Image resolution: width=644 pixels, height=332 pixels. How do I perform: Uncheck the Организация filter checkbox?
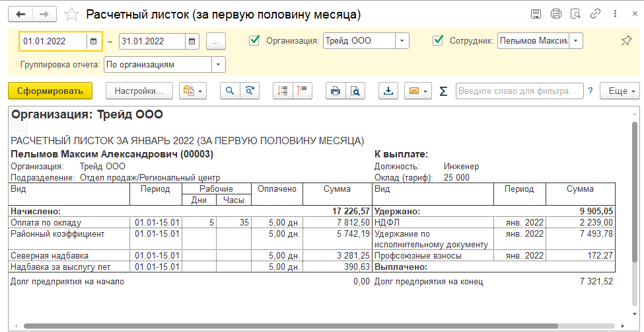pyautogui.click(x=254, y=41)
